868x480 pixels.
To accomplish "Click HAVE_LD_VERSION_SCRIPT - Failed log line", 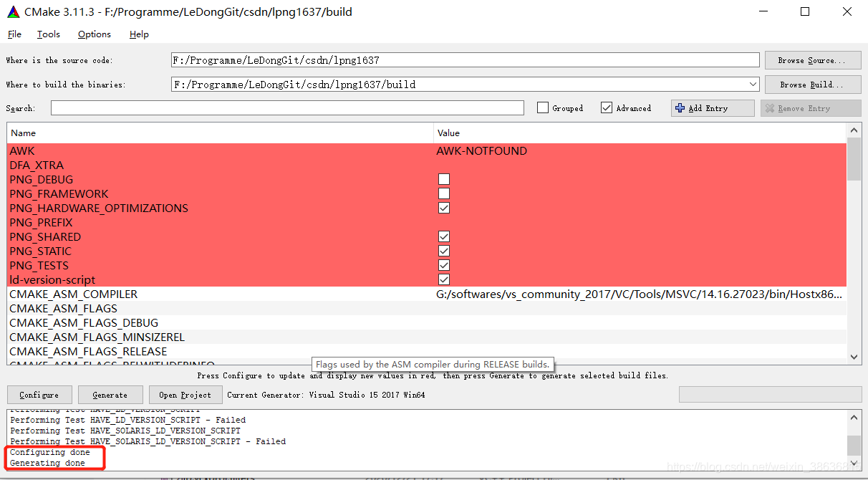I will click(128, 420).
